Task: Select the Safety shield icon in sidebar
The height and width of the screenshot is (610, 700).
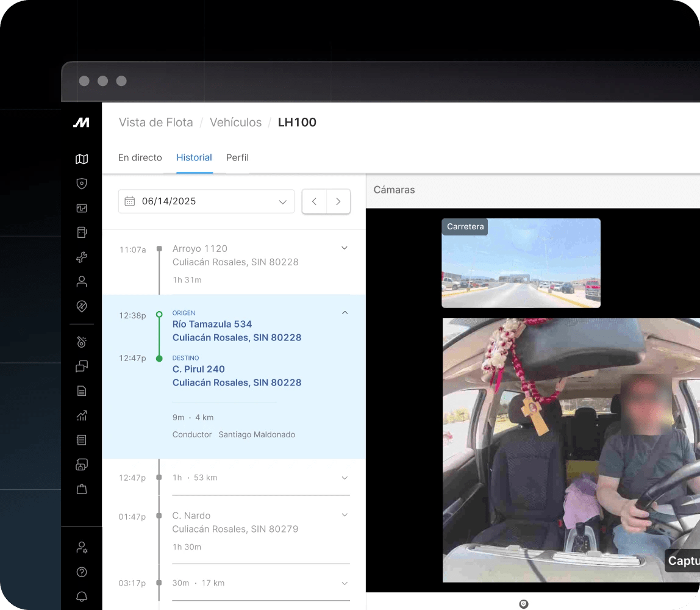Action: coord(82,184)
